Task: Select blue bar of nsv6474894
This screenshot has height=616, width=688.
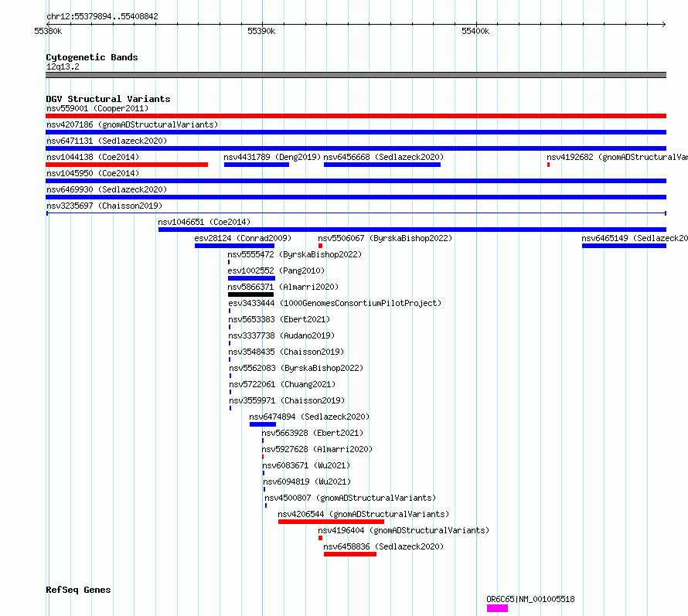Action: [x=263, y=424]
